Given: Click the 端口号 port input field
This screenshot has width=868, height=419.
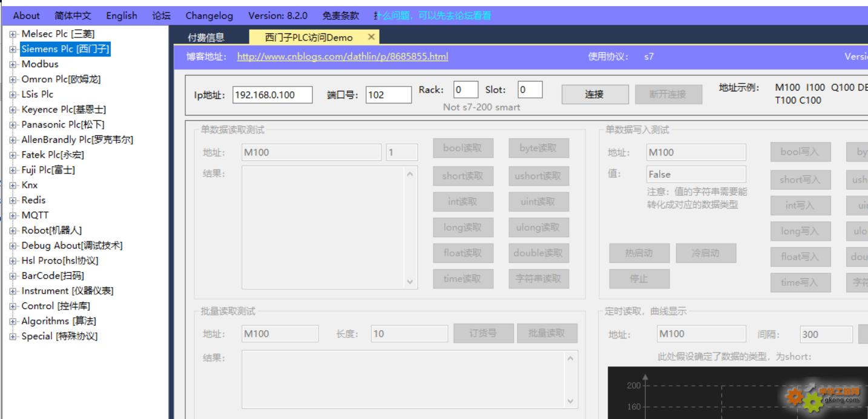Looking at the screenshot, I should click(x=389, y=95).
